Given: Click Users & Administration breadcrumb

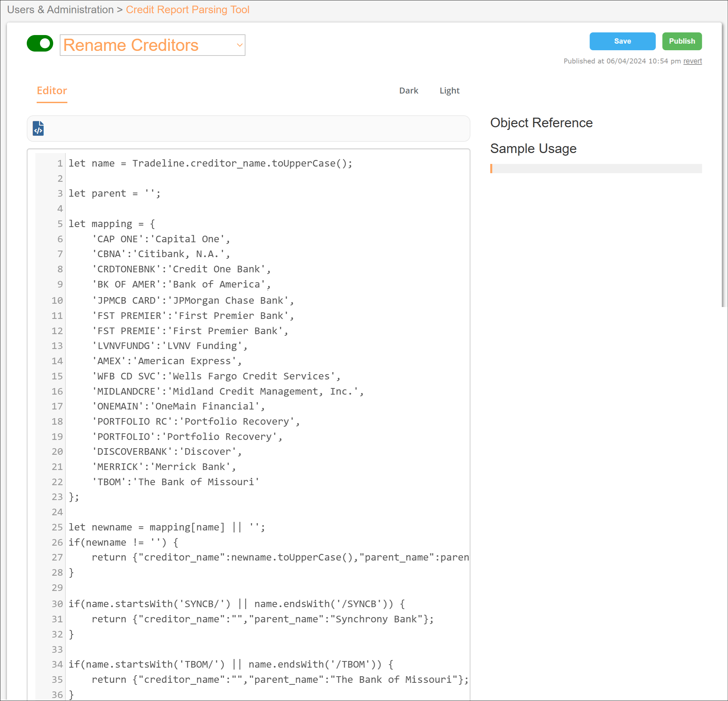Looking at the screenshot, I should click(60, 10).
